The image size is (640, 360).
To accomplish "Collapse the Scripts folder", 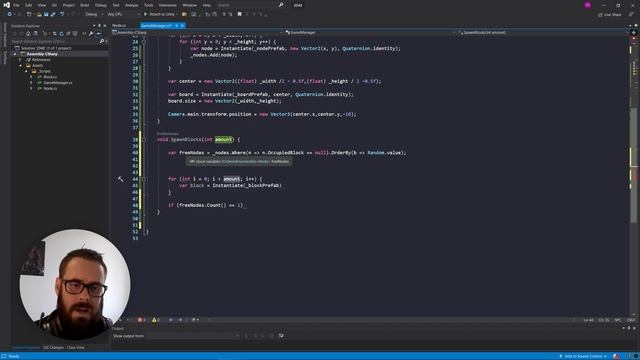I will click(26, 71).
